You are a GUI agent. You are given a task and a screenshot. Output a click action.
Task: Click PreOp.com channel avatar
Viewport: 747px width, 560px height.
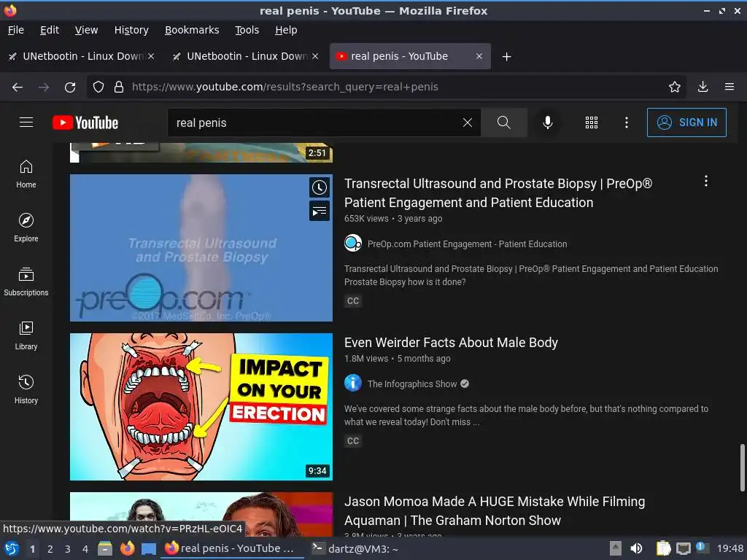point(353,244)
